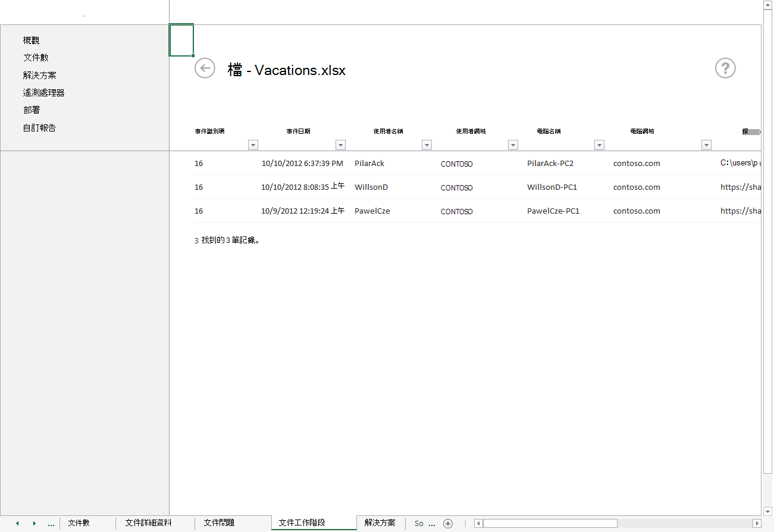Open 使用者名稱 column filter dropdown

pos(427,145)
